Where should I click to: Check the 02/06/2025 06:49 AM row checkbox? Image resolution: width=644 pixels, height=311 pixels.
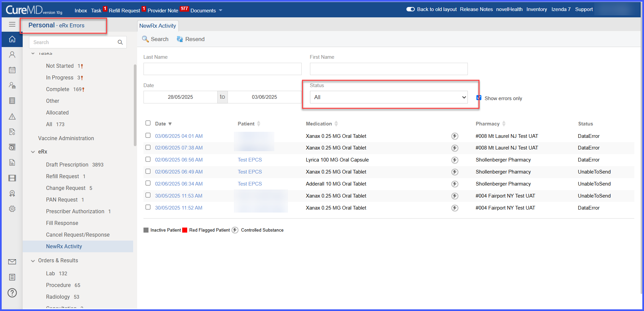[x=148, y=172]
